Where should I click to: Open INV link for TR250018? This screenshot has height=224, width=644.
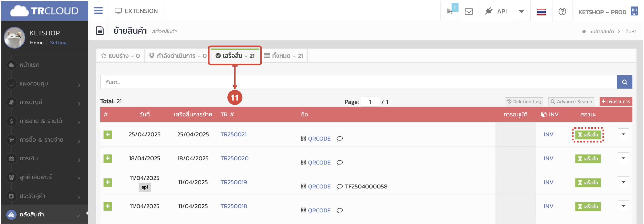[x=548, y=206]
